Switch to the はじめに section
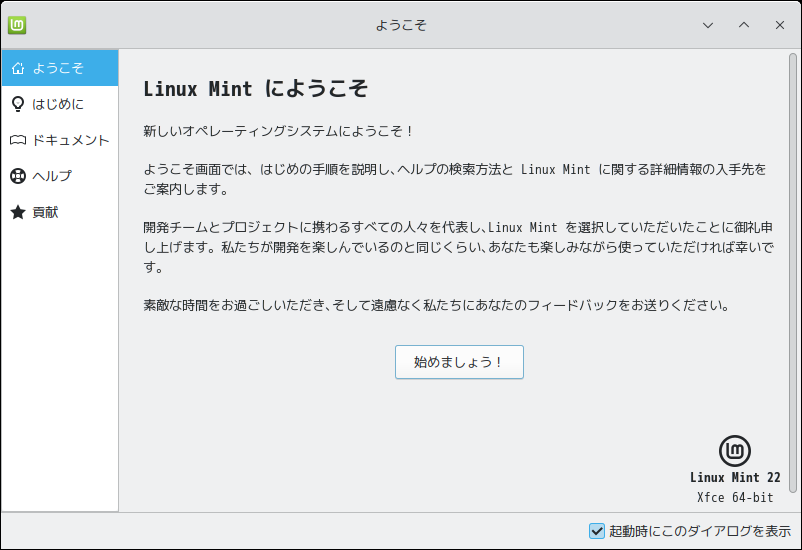This screenshot has height=550, width=802. [x=59, y=104]
